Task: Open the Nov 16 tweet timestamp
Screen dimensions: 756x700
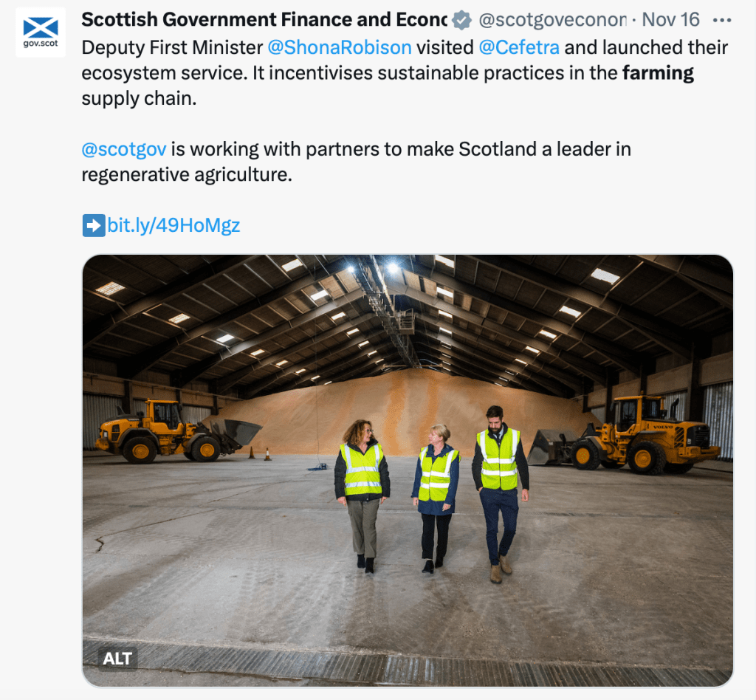Action: (670, 20)
